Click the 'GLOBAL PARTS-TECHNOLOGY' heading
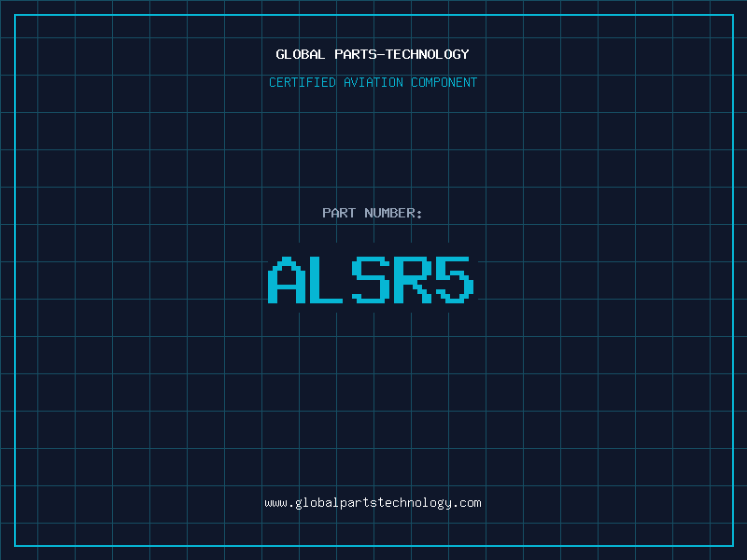Screen dimensions: 747x560 click(x=373, y=54)
